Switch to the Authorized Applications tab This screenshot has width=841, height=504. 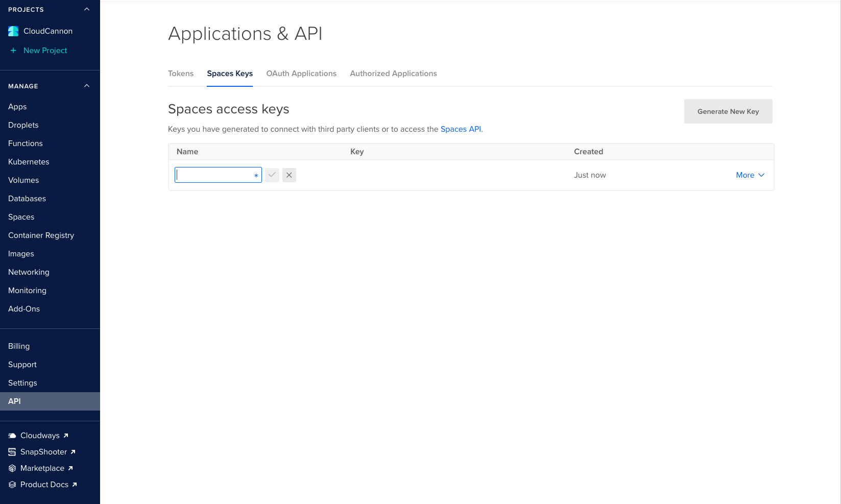[x=393, y=74]
